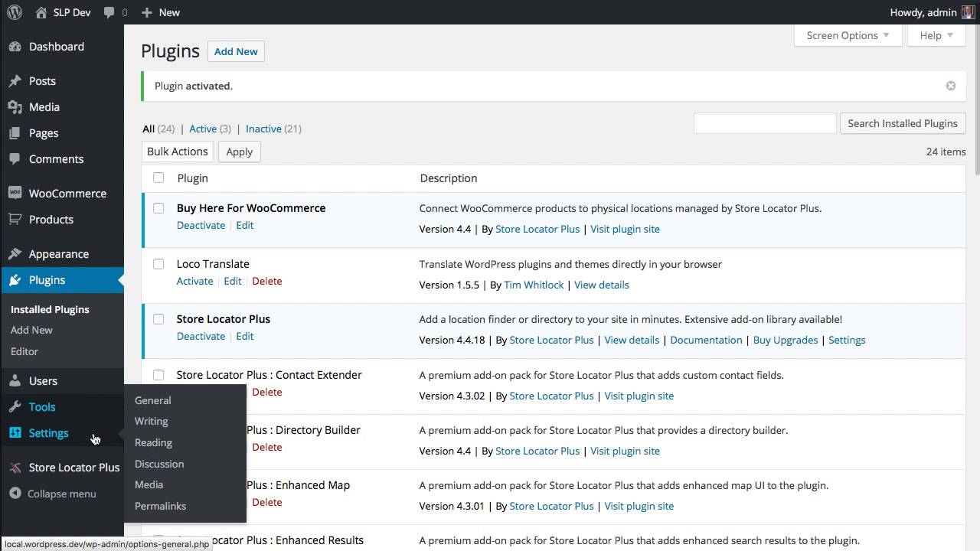Deactivate Buy Here For WooCommerce
Screen dimensions: 980x551
tap(201, 225)
